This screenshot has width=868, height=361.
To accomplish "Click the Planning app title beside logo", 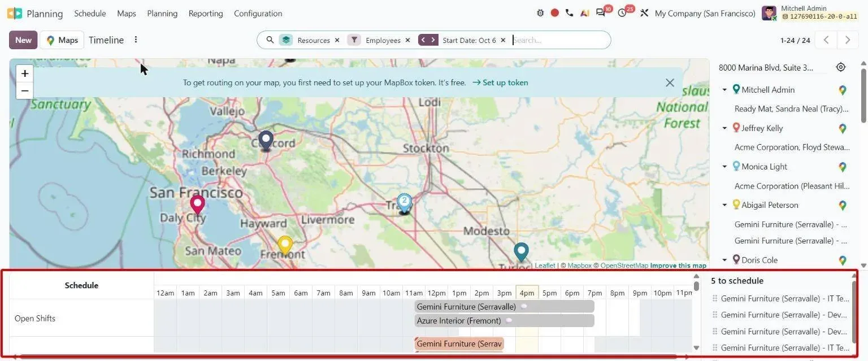I will 45,13.
